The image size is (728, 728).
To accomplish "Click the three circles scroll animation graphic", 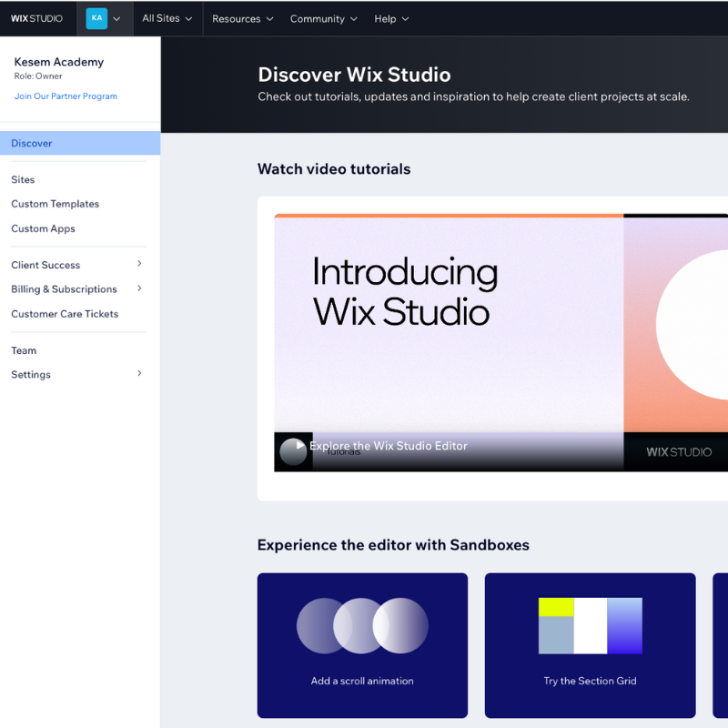I will pyautogui.click(x=362, y=625).
